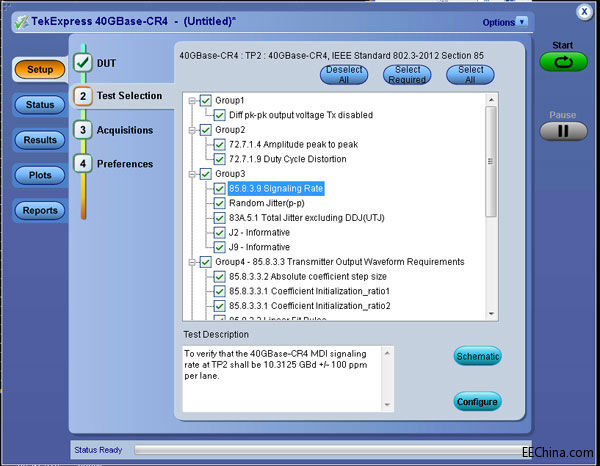The image size is (600, 466).
Task: Click the test list scrollbar thumb
Action: coord(491,161)
